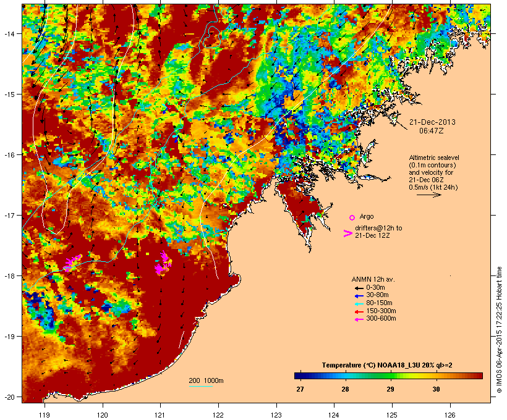Click longitude axis label 125
This screenshot has height=420, width=507.
392,415
